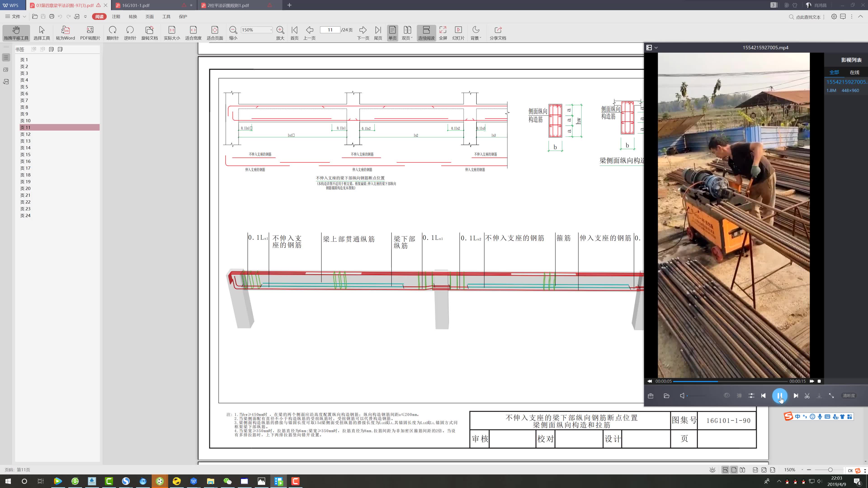The height and width of the screenshot is (488, 868).
Task: Start slideshow mode
Action: pyautogui.click(x=458, y=33)
